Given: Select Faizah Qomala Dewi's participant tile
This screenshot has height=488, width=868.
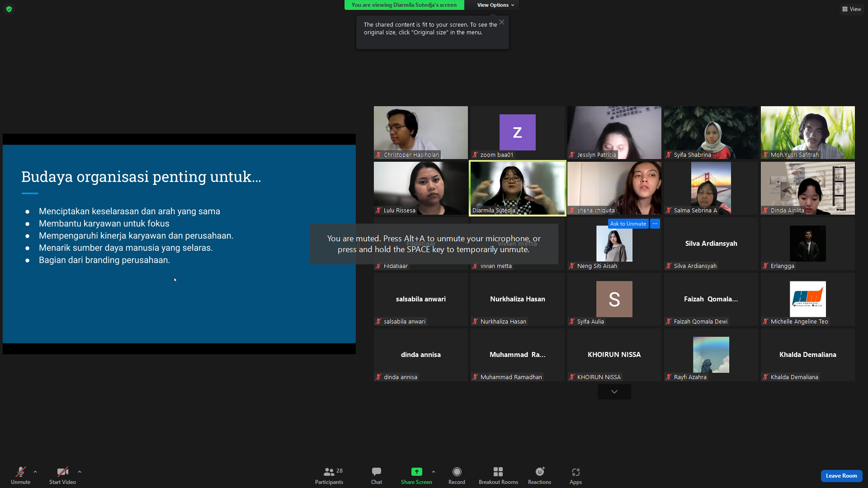Looking at the screenshot, I should [x=711, y=299].
